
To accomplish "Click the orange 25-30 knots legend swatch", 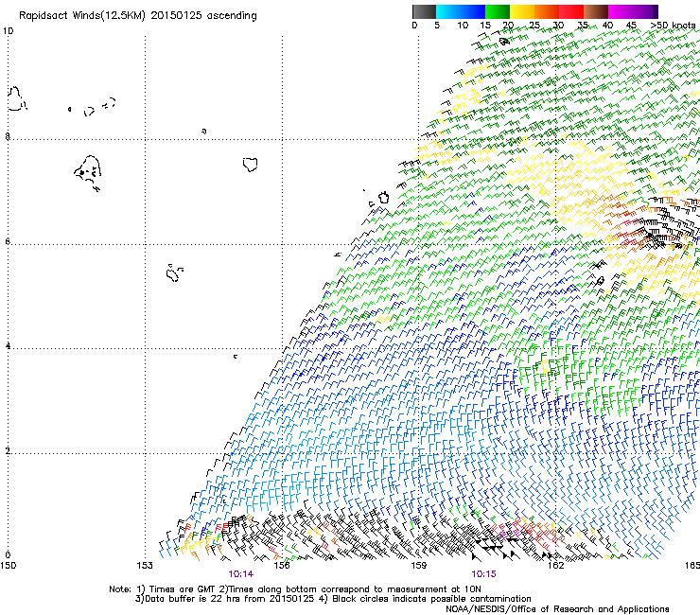I will point(547,11).
